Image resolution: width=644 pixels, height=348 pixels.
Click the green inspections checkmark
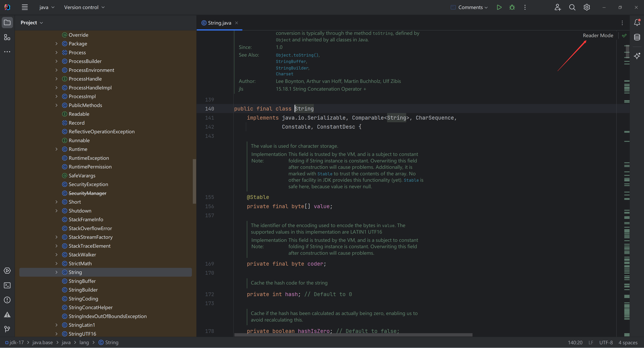[x=624, y=36]
